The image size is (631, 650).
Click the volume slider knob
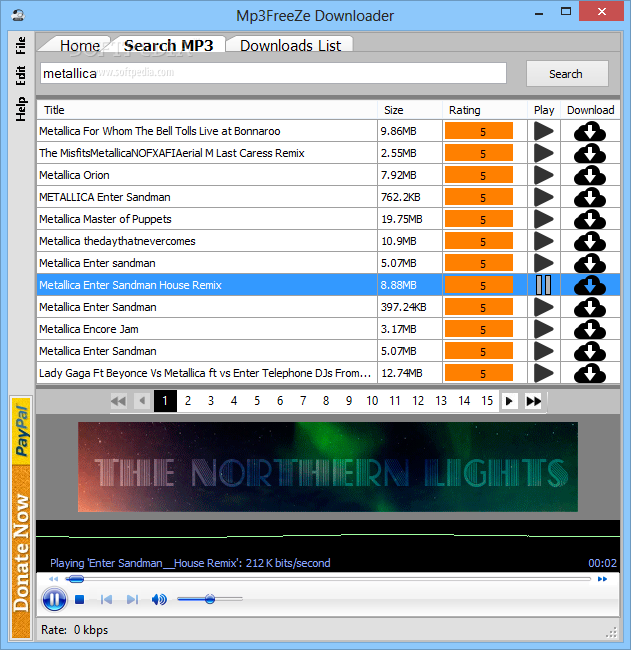coord(210,599)
